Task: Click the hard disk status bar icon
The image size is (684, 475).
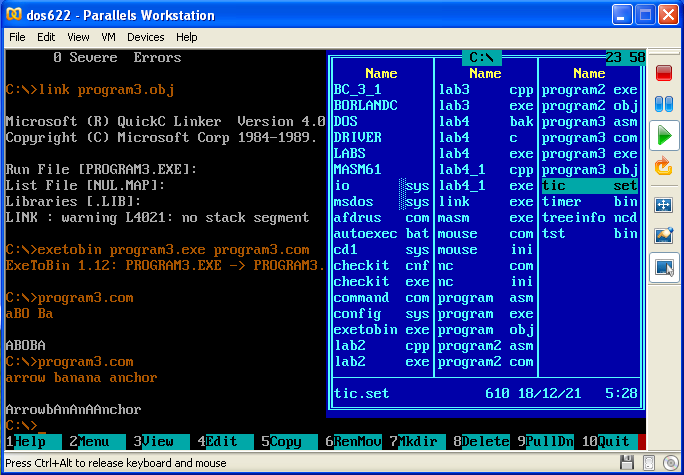Action: click(649, 463)
